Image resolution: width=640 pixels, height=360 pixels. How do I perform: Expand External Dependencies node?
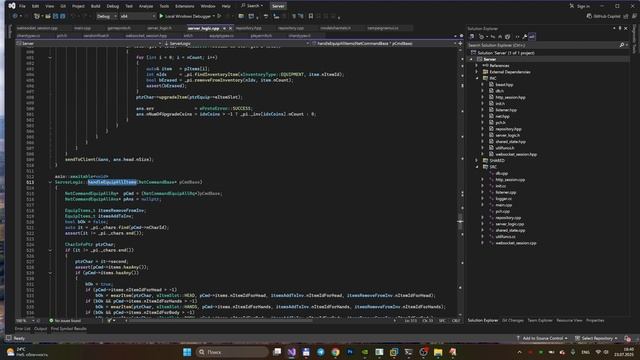[477, 72]
